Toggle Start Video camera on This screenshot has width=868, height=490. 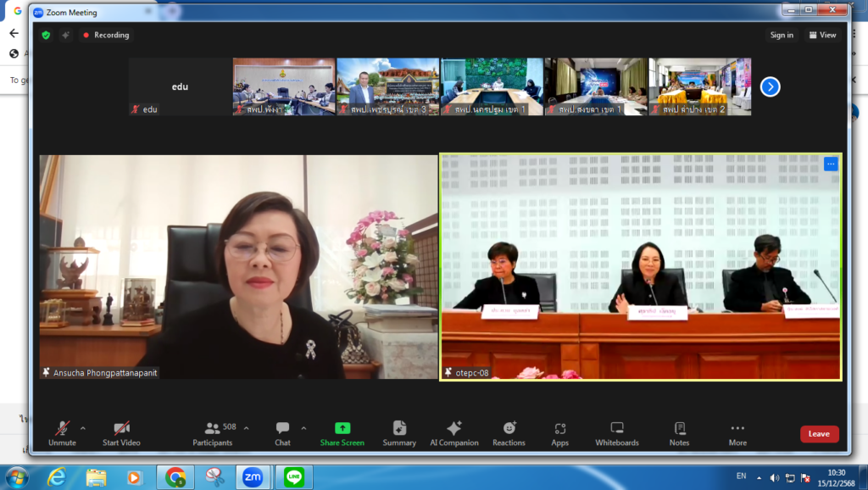click(121, 432)
